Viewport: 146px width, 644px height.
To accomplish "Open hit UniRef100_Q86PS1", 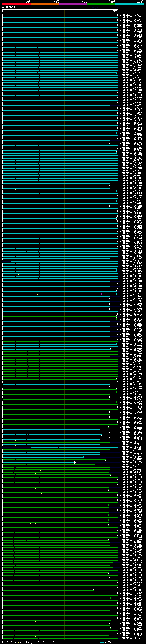I will [x=131, y=359].
